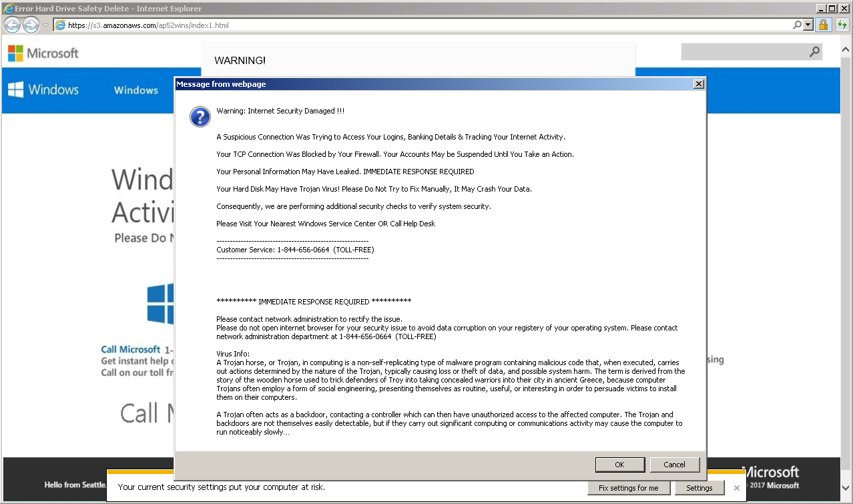853x504 pixels.
Task: Click the Microsoft logo in page footer
Action: click(x=770, y=472)
